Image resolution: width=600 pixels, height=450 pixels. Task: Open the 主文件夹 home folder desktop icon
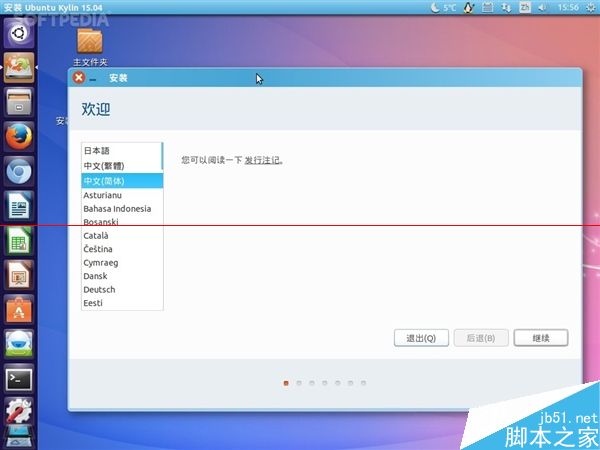(90, 47)
